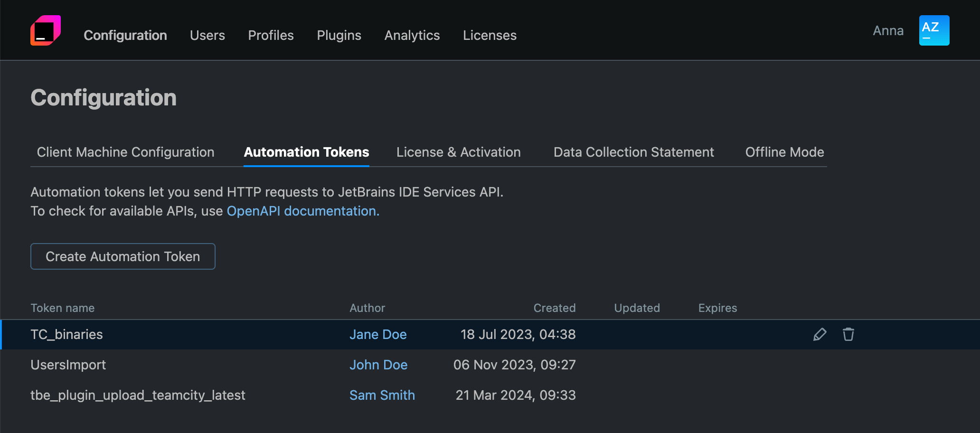Navigate to the Users section

207,35
